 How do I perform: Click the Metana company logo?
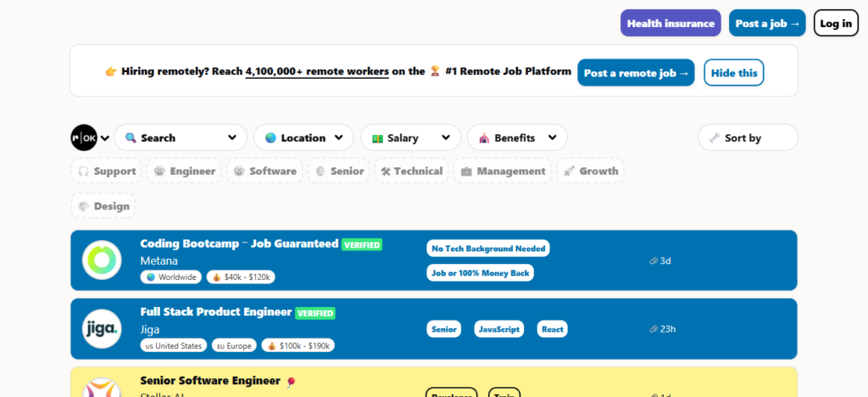point(102,260)
